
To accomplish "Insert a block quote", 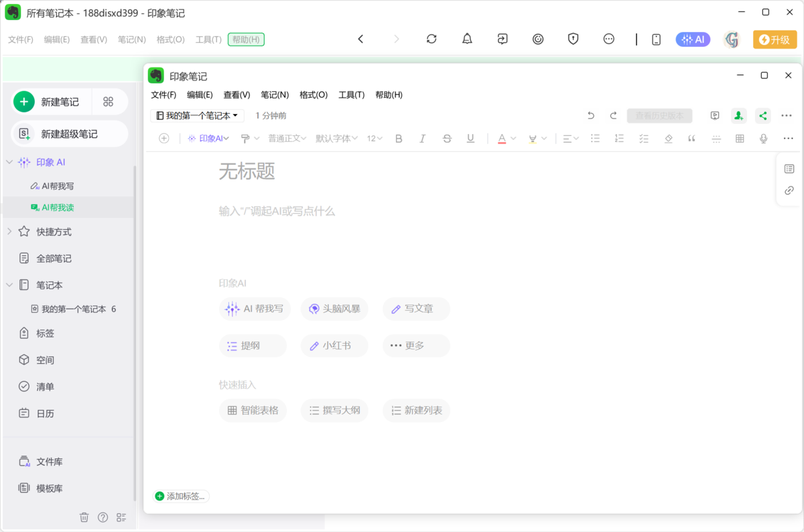I will coord(691,138).
